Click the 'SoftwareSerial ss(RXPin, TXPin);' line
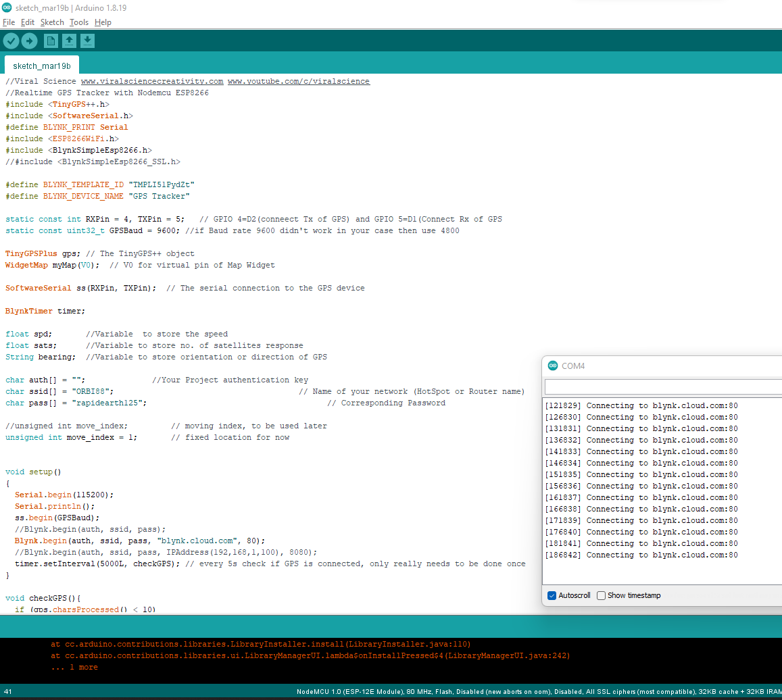Image resolution: width=782 pixels, height=700 pixels. pos(185,288)
